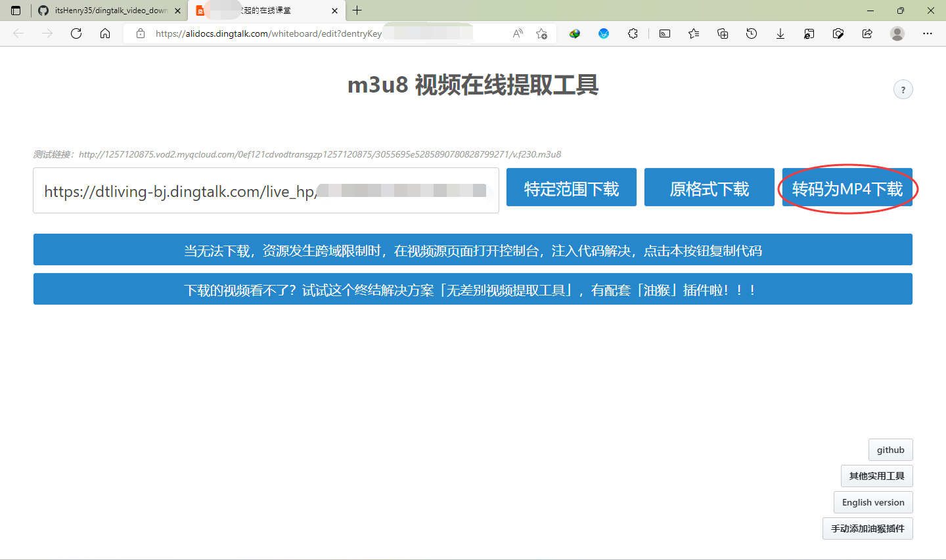Click the m3u8 video URL input field
The image size is (946, 560).
point(265,190)
